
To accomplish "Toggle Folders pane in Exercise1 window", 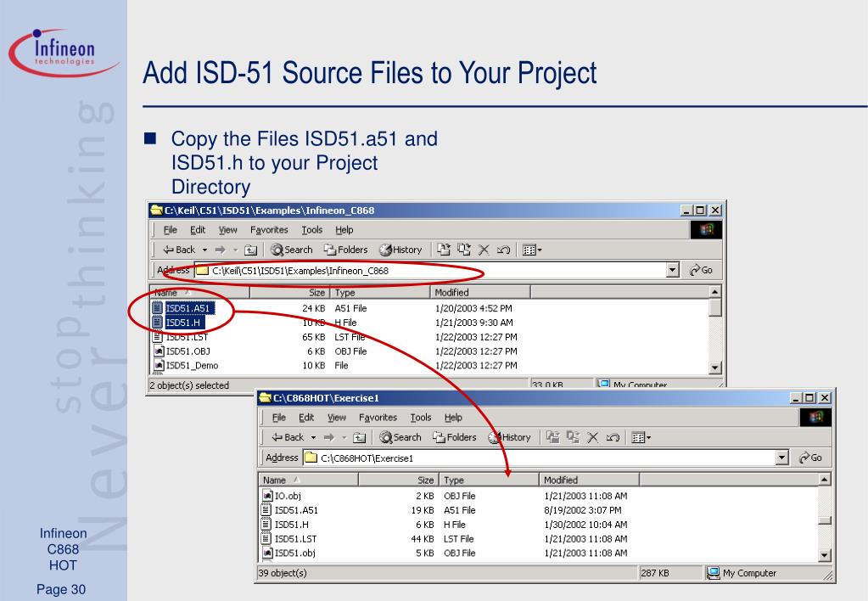I will (455, 438).
